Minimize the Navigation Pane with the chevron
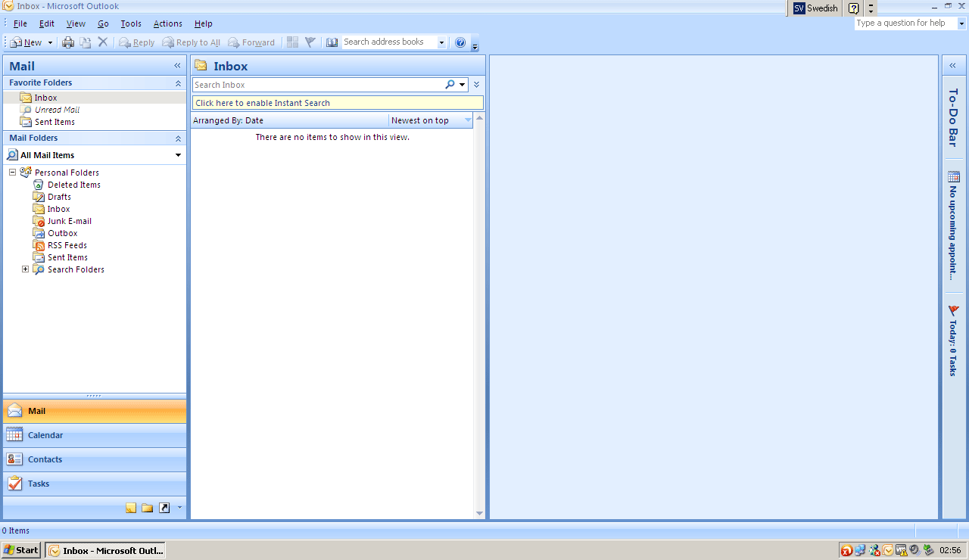Viewport: 969px width, 560px height. 178,66
